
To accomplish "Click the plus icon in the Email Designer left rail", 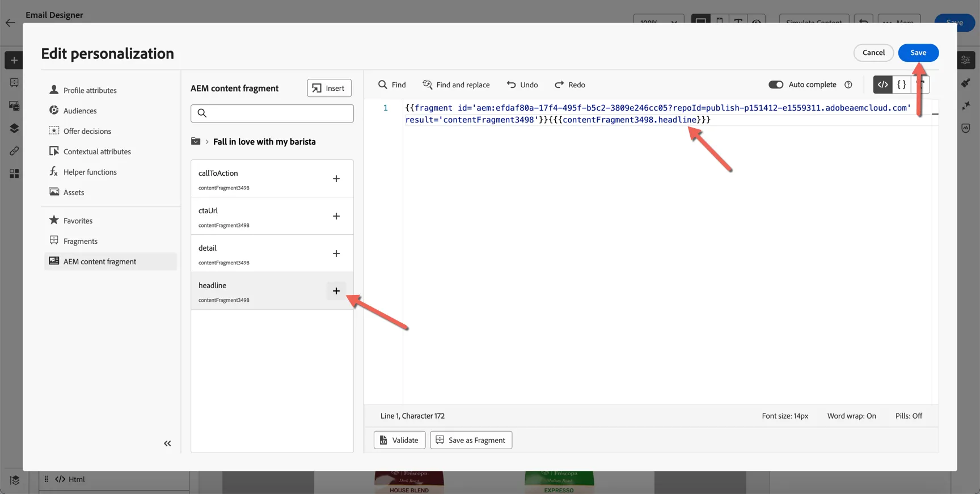I will 14,60.
